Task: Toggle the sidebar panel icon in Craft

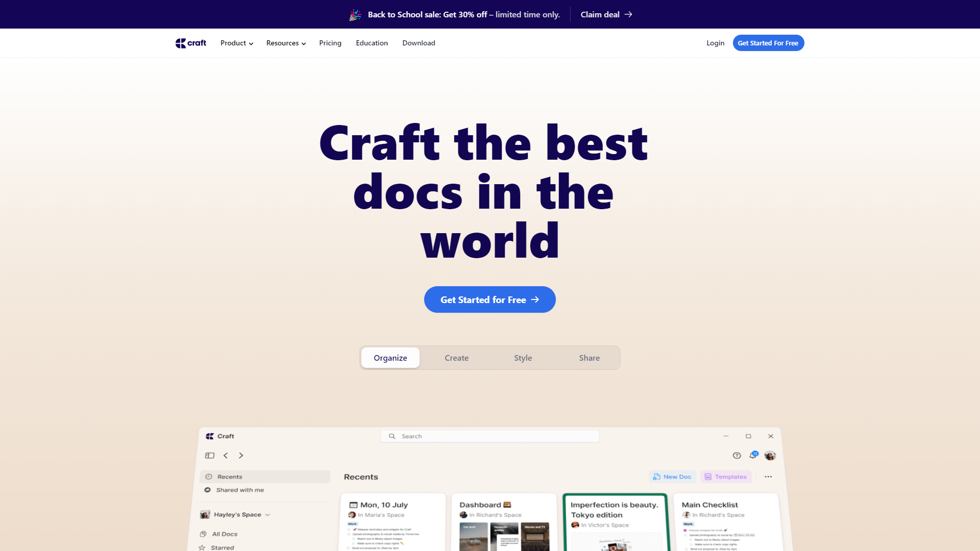Action: pos(209,455)
